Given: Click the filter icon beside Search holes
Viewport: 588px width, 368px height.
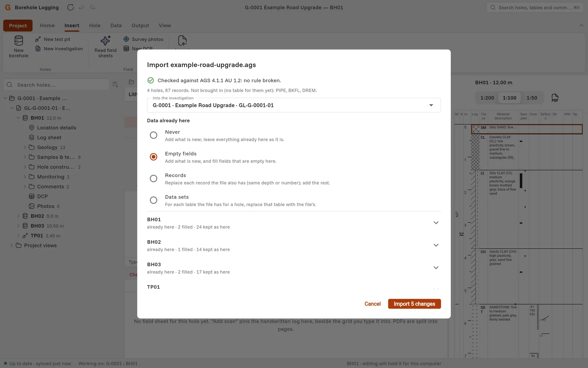Looking at the screenshot, I should click(115, 85).
